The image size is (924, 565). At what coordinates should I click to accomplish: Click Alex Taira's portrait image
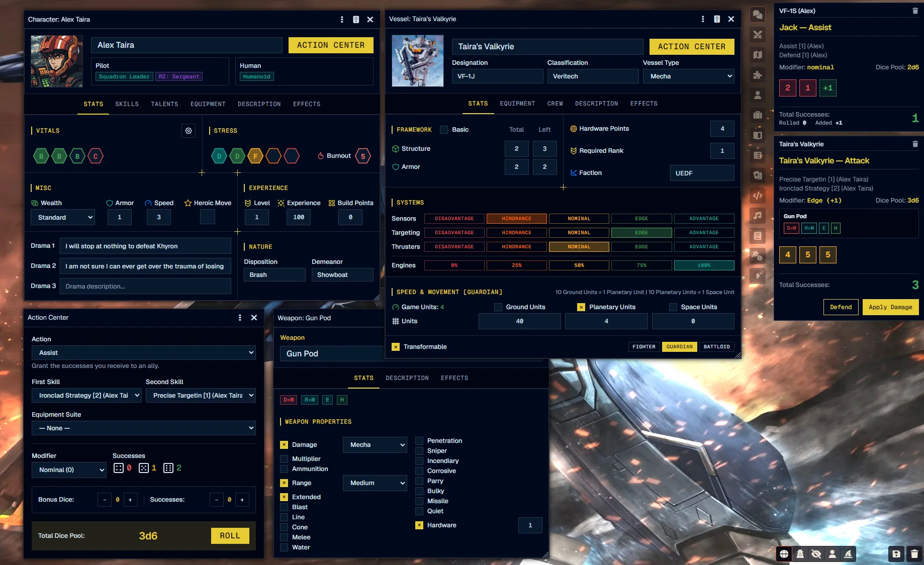pyautogui.click(x=57, y=61)
